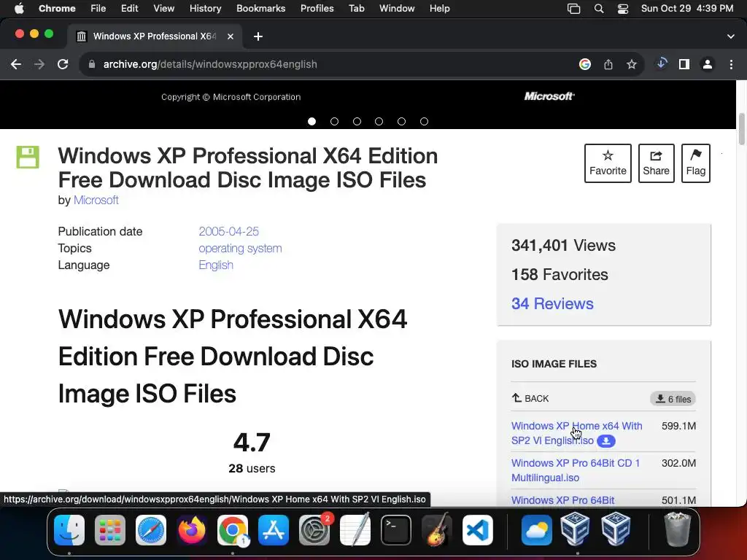Open Control Center in menu bar
Viewport: 747px width, 560px height.
click(623, 9)
